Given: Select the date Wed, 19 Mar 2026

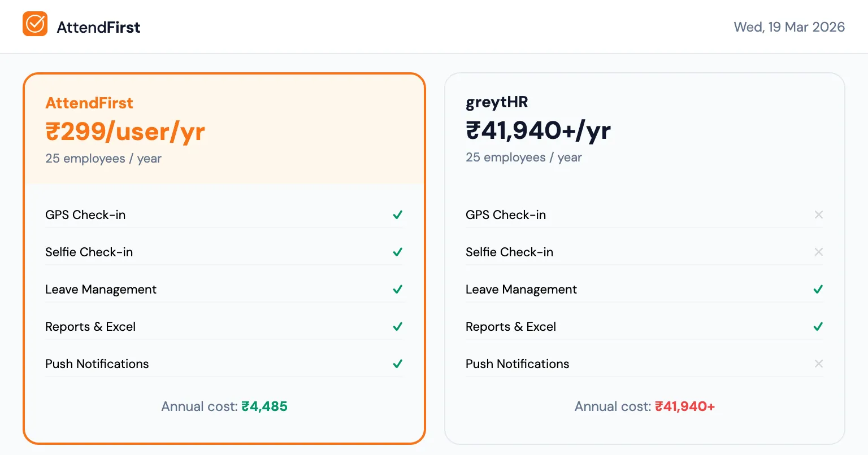Looking at the screenshot, I should click(x=789, y=27).
